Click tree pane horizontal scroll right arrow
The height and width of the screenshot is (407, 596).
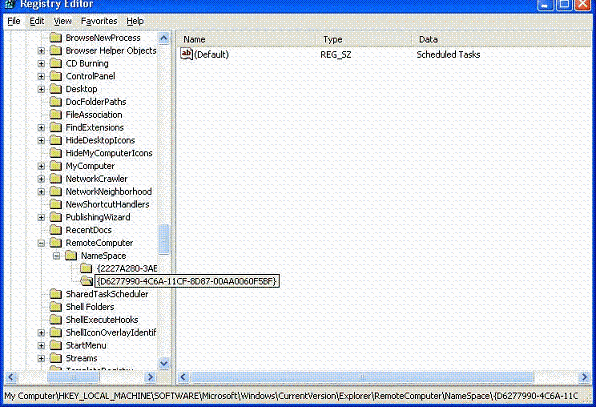click(x=151, y=377)
